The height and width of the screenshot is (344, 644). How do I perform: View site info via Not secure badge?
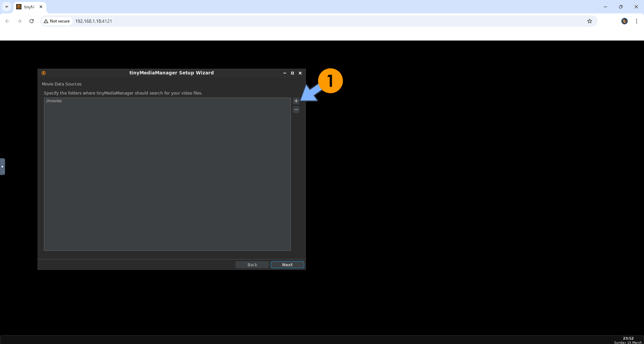pos(57,21)
